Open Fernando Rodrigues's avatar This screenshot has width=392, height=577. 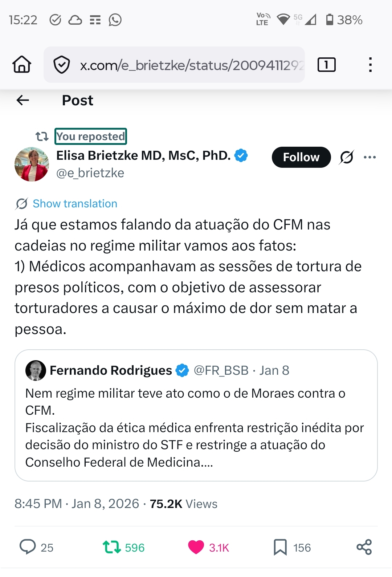pos(36,370)
